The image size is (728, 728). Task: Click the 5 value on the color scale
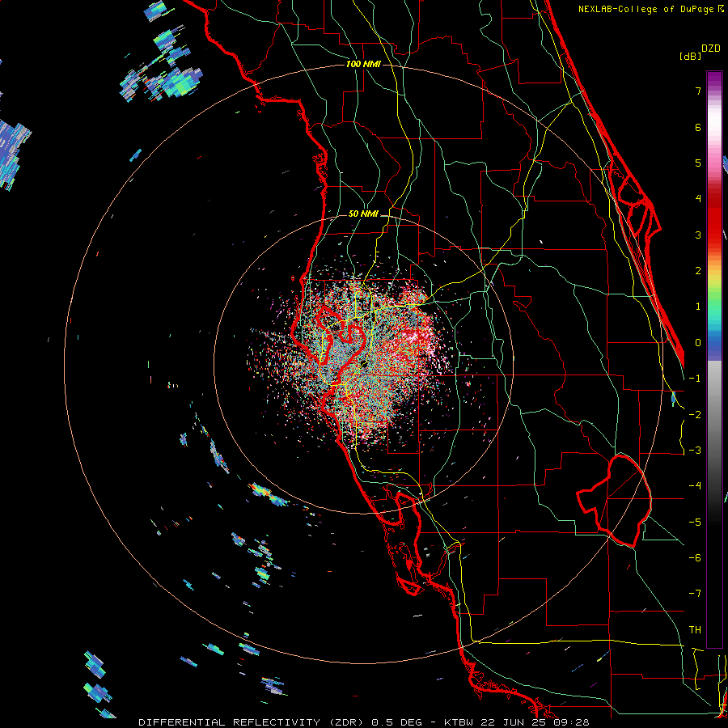pos(698,163)
